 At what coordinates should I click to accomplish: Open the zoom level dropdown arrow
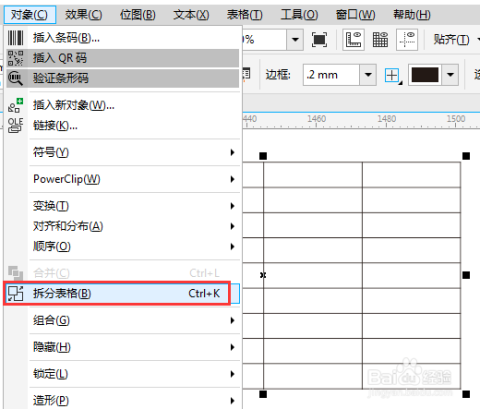[x=295, y=40]
